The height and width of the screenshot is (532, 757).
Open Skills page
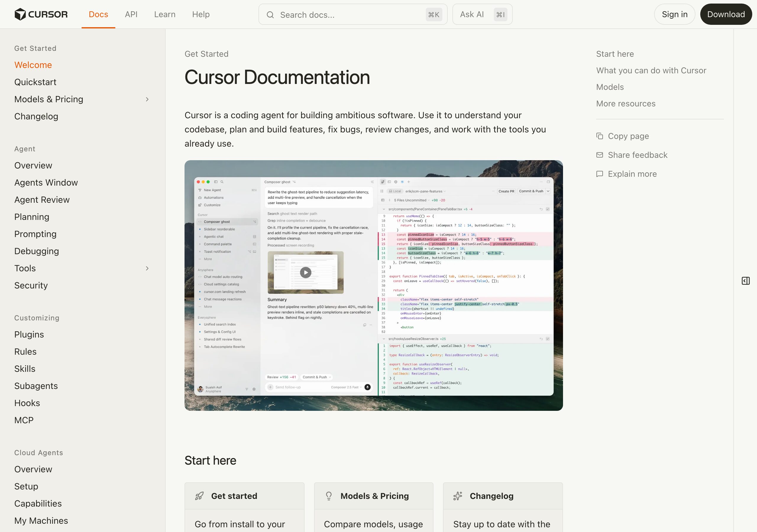pyautogui.click(x=25, y=369)
